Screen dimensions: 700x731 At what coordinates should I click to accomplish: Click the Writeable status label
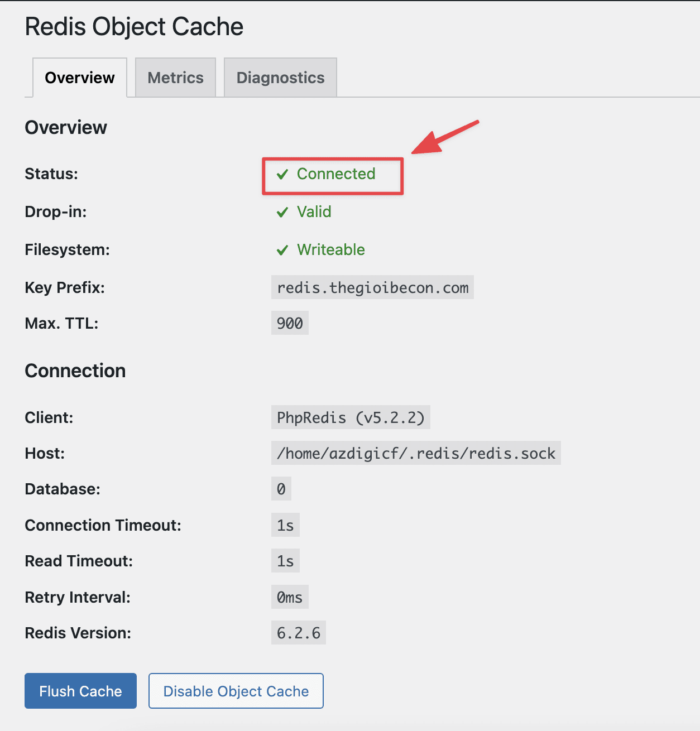(x=330, y=250)
